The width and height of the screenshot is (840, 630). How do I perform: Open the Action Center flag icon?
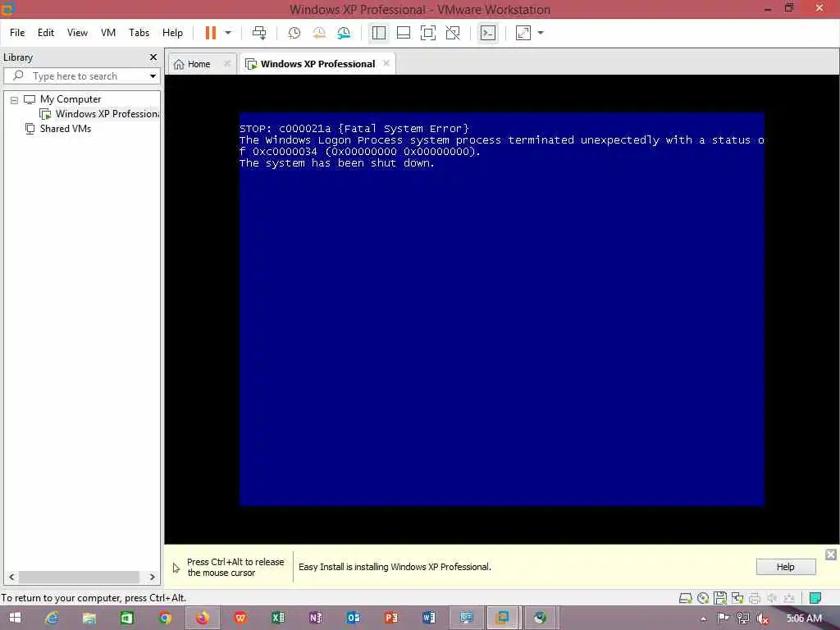722,619
